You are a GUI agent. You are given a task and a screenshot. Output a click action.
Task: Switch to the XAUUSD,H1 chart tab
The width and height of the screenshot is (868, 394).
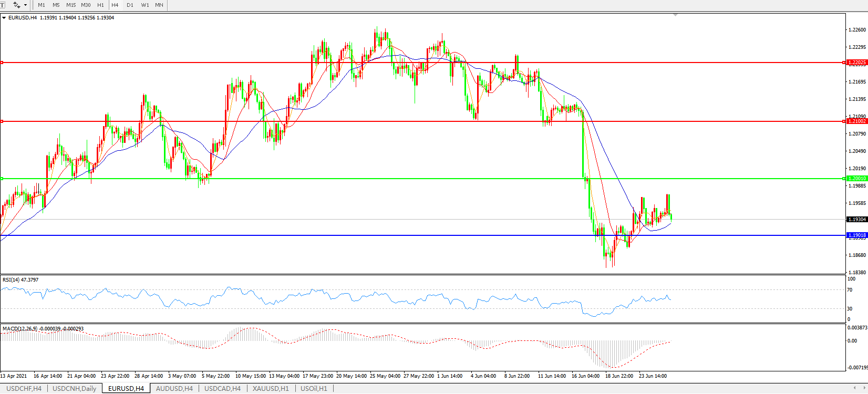[x=270, y=389]
